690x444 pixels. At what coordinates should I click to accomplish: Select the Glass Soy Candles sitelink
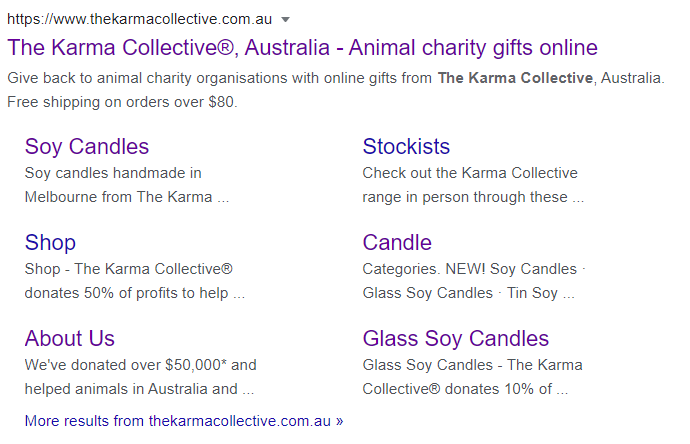(455, 338)
